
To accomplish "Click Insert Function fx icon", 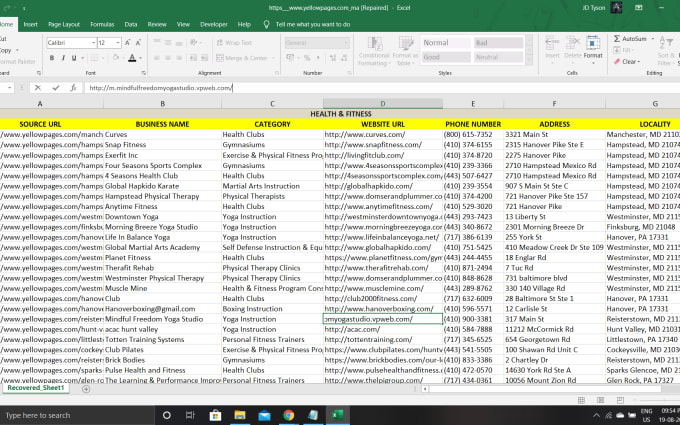I will [73, 88].
